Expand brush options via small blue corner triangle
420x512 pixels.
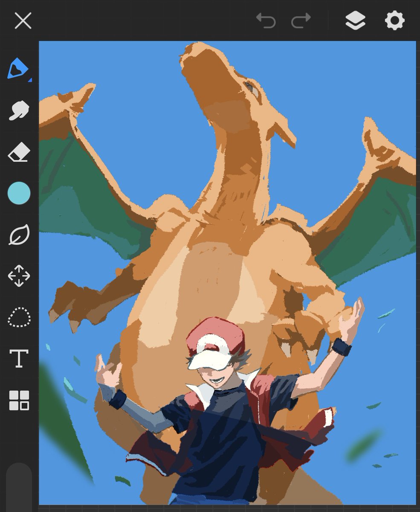pos(30,79)
